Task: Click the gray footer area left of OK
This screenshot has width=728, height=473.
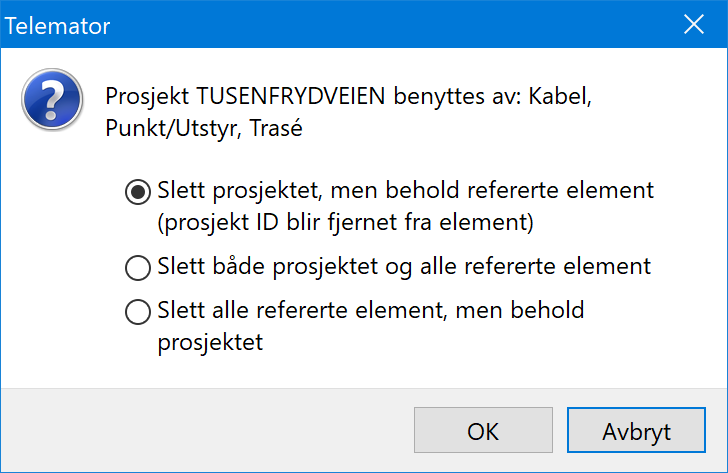Action: click(x=207, y=430)
